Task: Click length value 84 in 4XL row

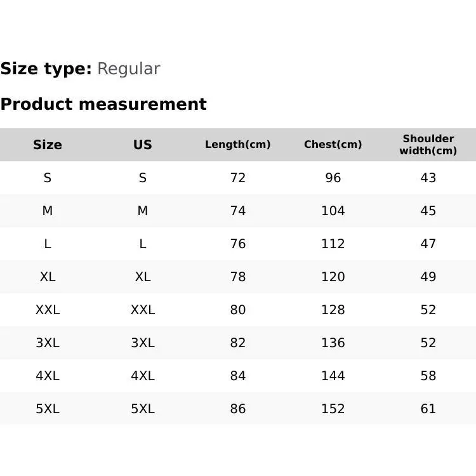Action: tap(238, 376)
